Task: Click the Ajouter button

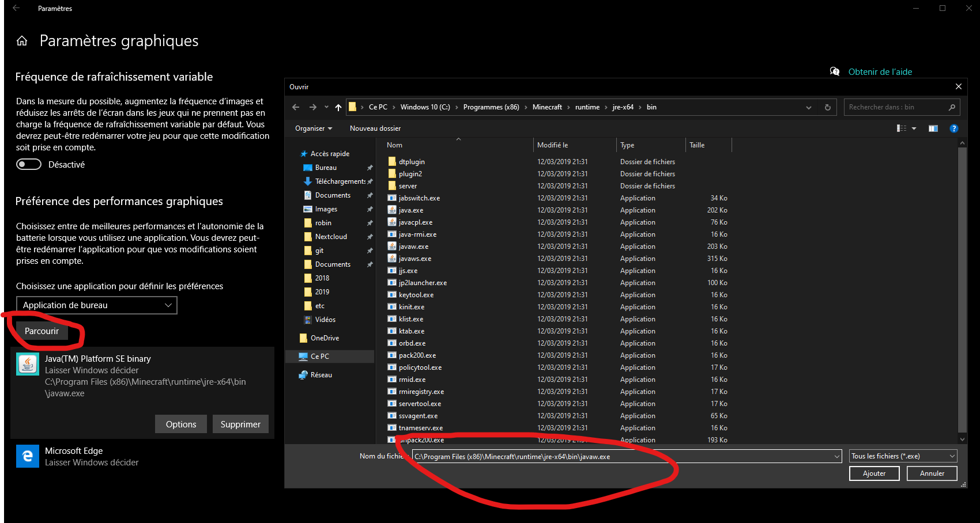Action: pos(874,473)
